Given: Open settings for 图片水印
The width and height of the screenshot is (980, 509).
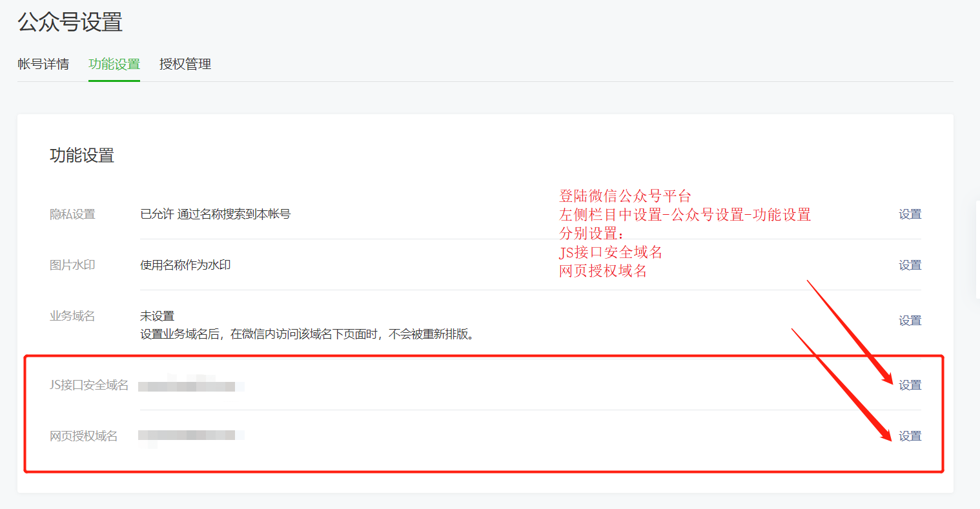Looking at the screenshot, I should tap(910, 264).
